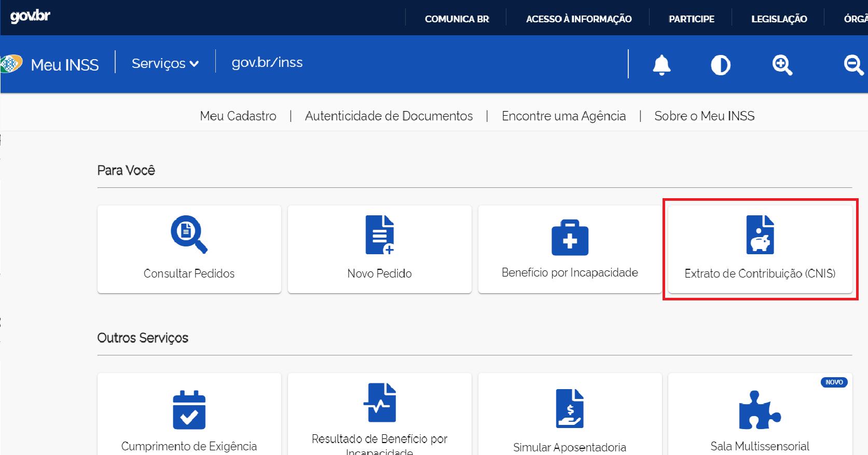The width and height of the screenshot is (868, 455).
Task: Open LEGISLAÇÃO menu item
Action: click(x=779, y=19)
